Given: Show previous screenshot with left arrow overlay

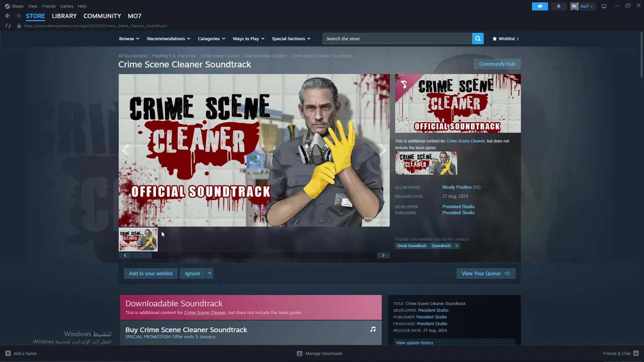Looking at the screenshot, I should point(126,150).
